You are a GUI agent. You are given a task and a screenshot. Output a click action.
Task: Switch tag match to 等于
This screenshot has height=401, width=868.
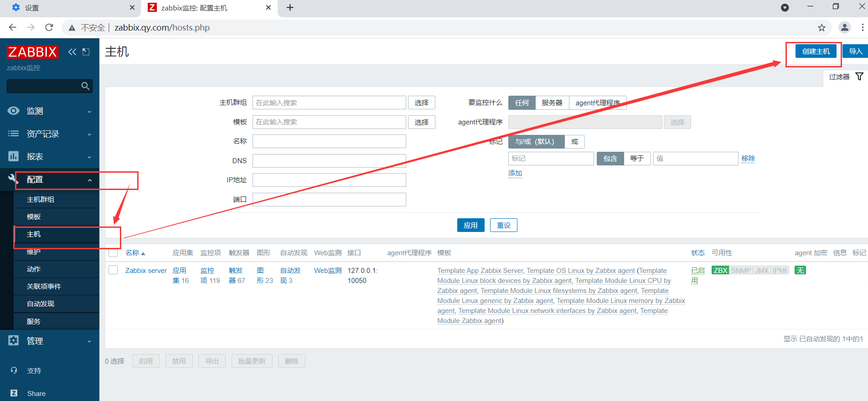(x=637, y=158)
